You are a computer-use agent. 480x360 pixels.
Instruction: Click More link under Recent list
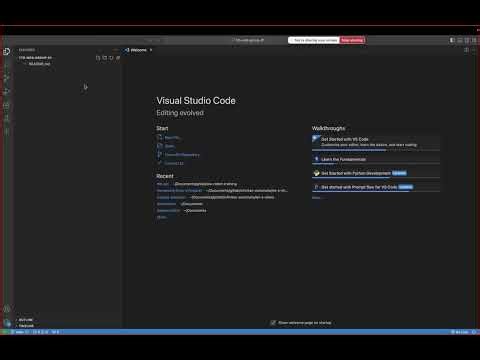tap(161, 217)
